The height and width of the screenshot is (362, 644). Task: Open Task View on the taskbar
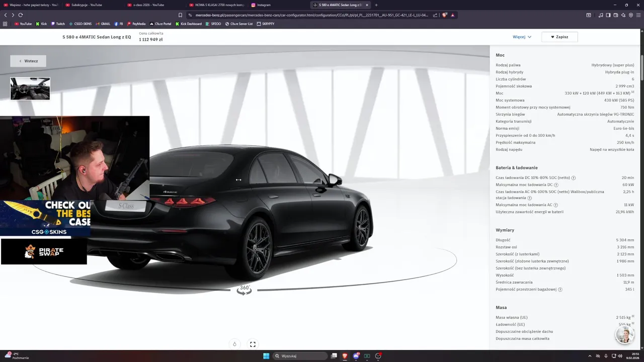tap(334, 356)
